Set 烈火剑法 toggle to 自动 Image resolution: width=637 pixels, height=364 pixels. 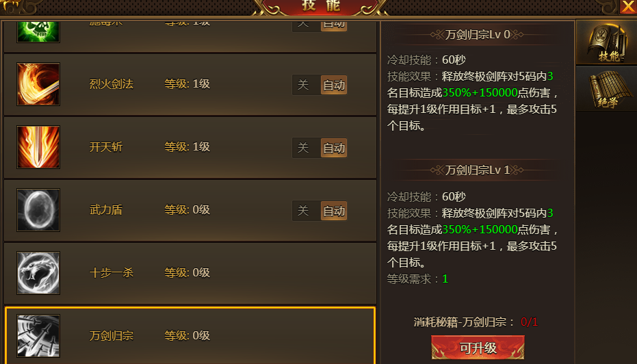tap(334, 85)
